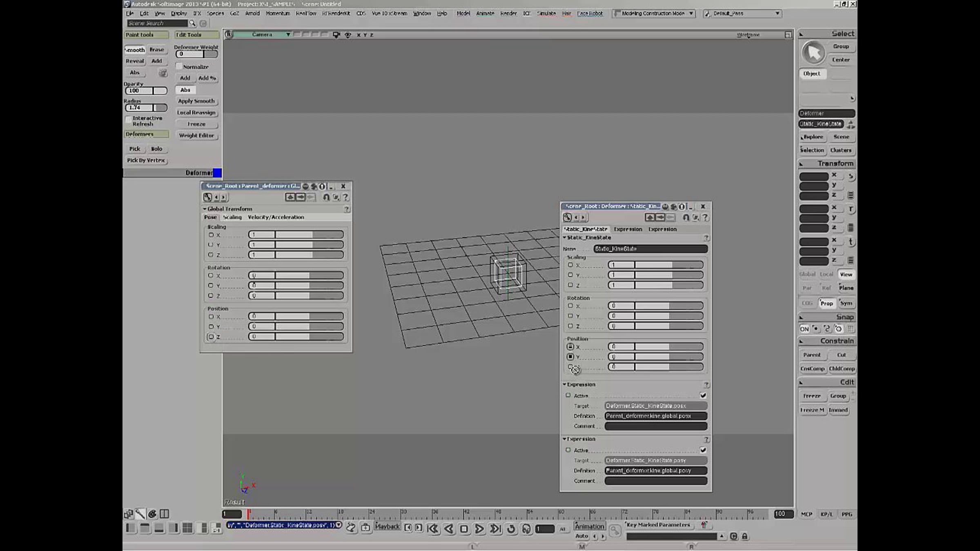This screenshot has width=980, height=551.
Task: Open the Render menu
Action: [508, 13]
